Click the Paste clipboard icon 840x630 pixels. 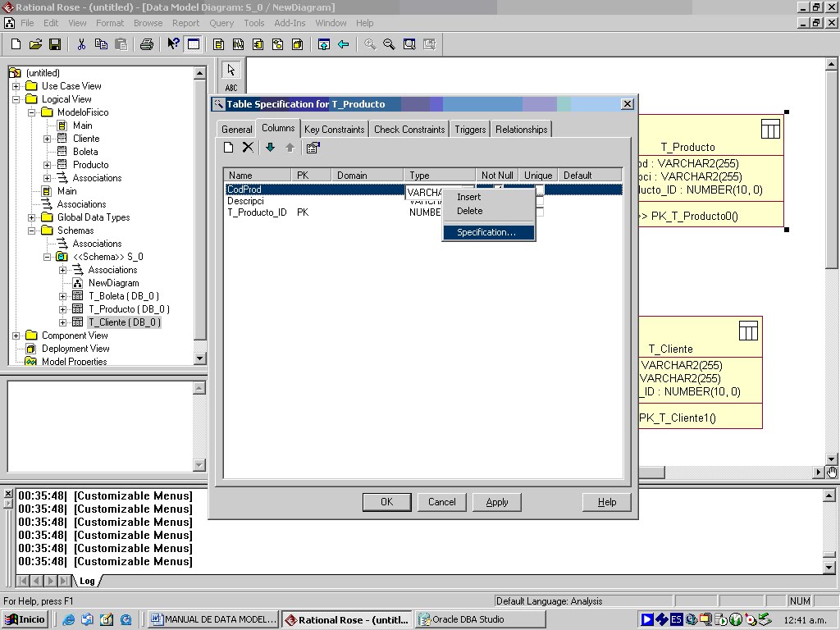[121, 44]
